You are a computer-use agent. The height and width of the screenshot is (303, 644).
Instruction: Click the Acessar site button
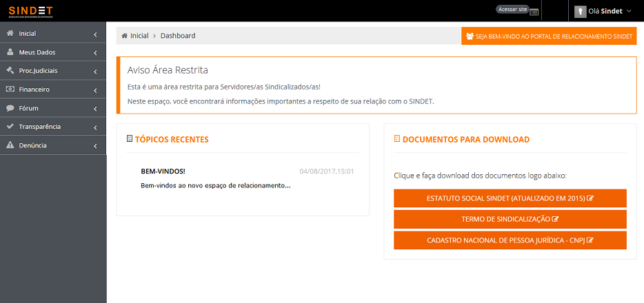(x=512, y=9)
